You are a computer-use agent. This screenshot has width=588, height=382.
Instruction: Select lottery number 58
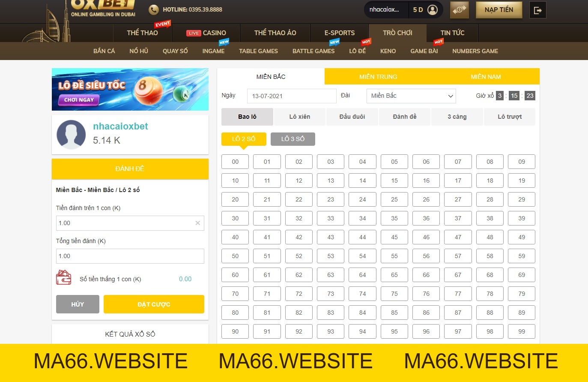click(x=490, y=256)
